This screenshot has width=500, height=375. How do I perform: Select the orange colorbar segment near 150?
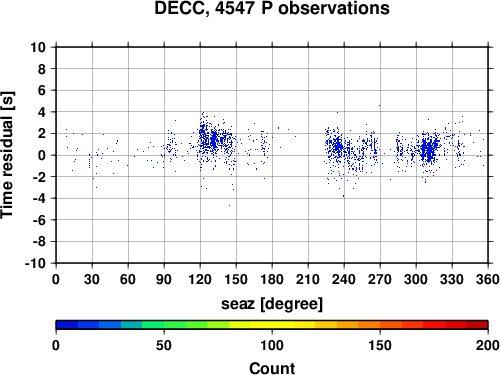coord(369,325)
